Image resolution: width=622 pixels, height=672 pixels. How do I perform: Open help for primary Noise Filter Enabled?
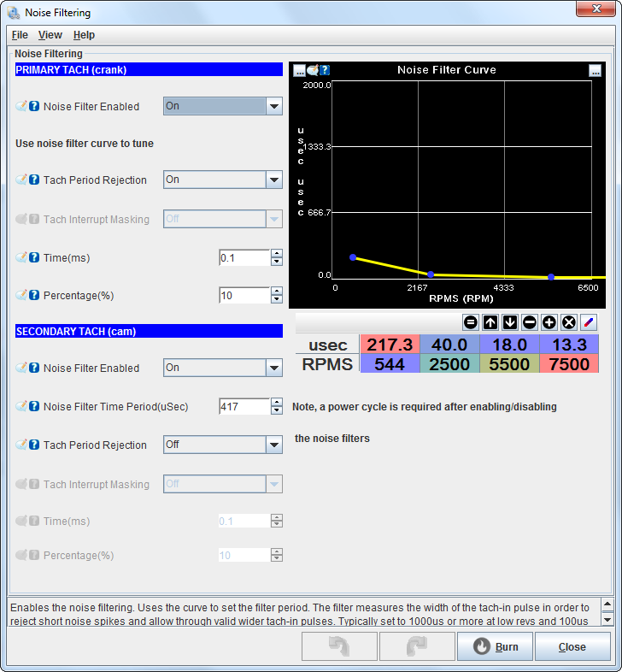(34, 107)
